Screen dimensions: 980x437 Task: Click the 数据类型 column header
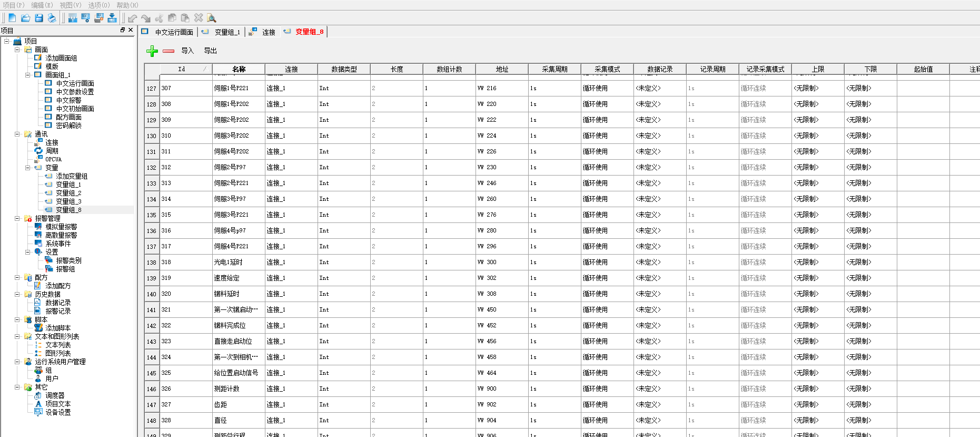pos(344,69)
